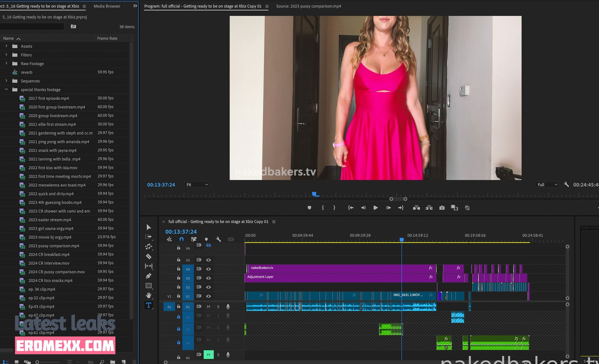Toggle V4 track output eye
Viewport: 599px width, 364px height.
point(209,269)
